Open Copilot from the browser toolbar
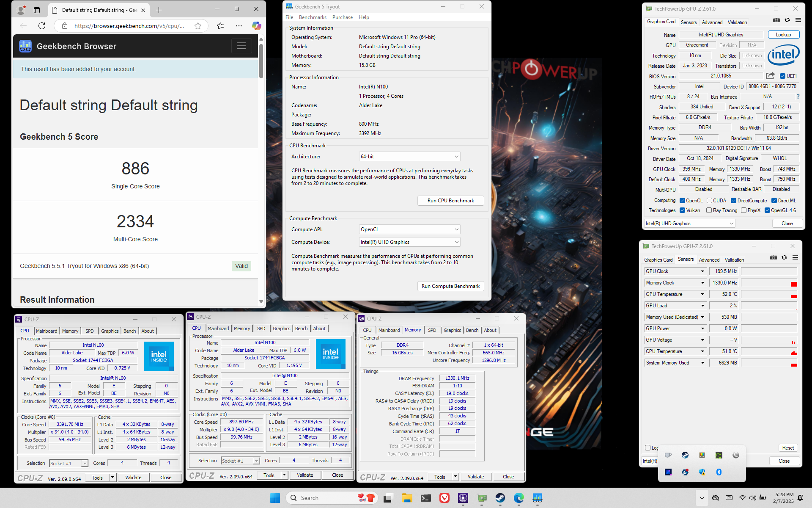 257,26
